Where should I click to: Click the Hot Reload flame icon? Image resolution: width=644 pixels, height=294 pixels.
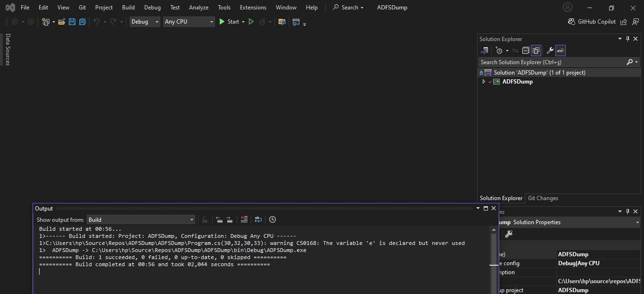pos(263,22)
